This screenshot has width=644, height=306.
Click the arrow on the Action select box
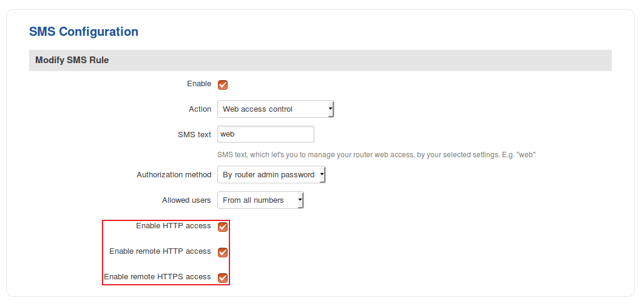coord(330,109)
